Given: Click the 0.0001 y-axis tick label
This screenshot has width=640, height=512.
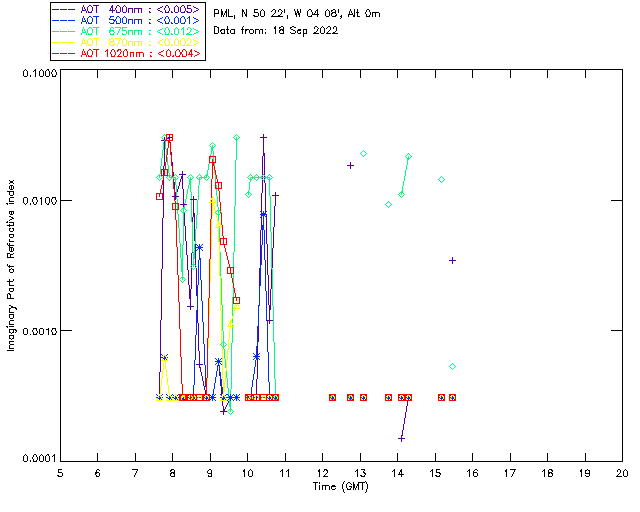Looking at the screenshot, I should pos(38,459).
